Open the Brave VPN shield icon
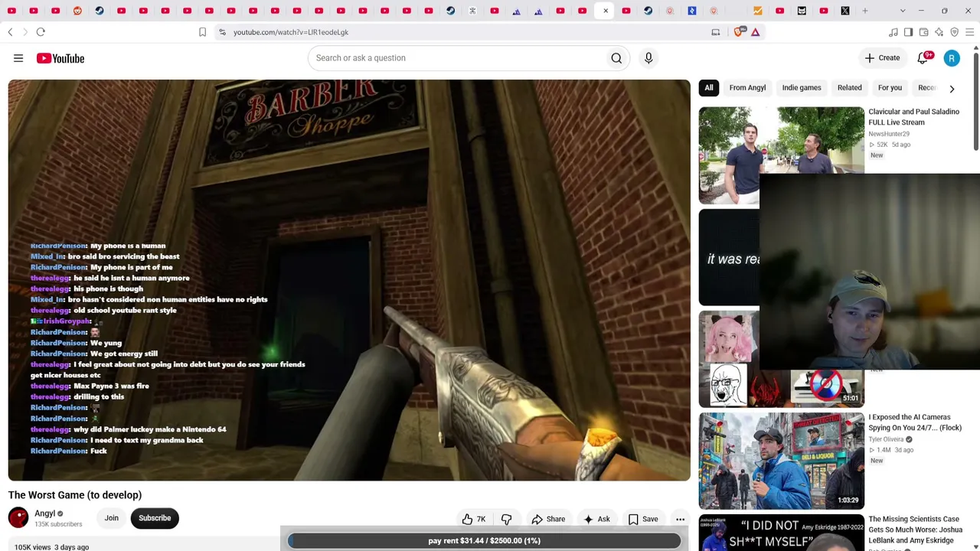 pyautogui.click(x=954, y=32)
